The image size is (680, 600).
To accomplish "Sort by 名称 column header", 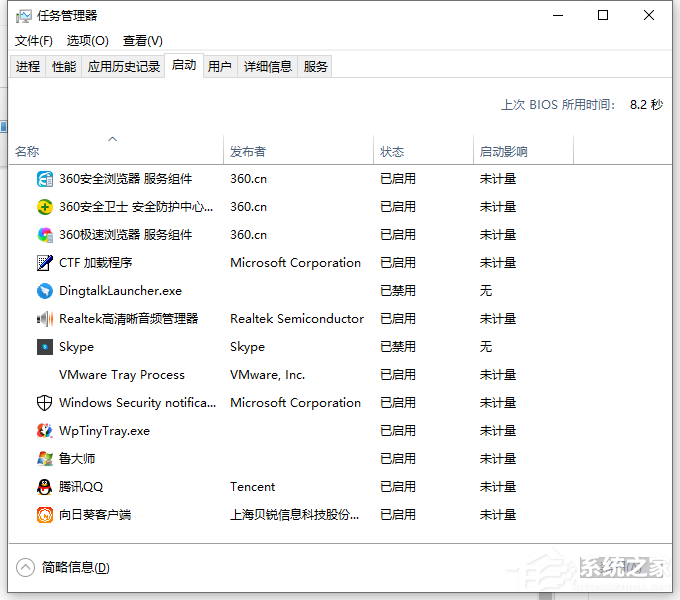I will point(27,152).
